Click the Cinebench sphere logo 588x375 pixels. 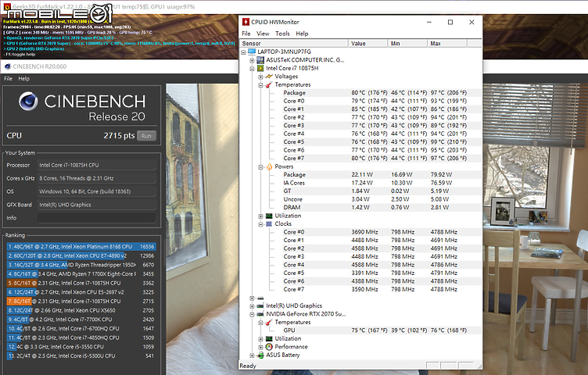[28, 102]
